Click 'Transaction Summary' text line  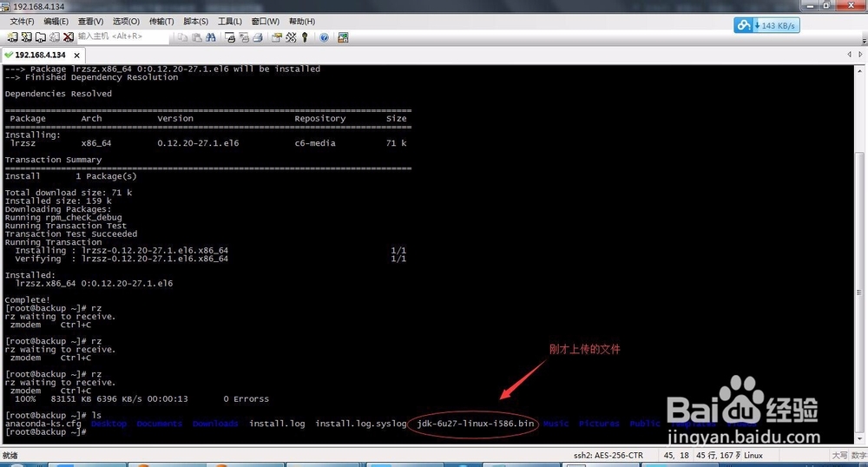pyautogui.click(x=53, y=160)
